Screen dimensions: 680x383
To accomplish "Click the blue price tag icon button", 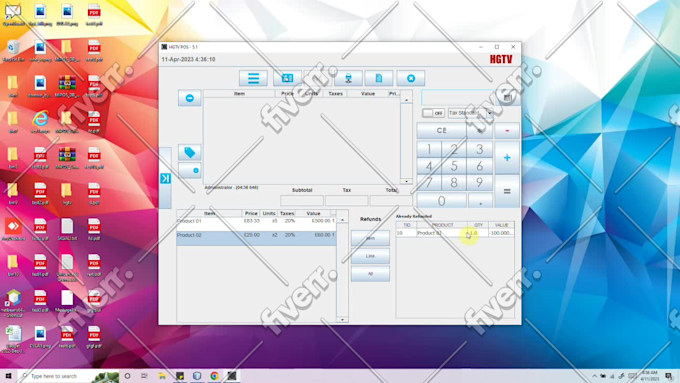I will [190, 152].
